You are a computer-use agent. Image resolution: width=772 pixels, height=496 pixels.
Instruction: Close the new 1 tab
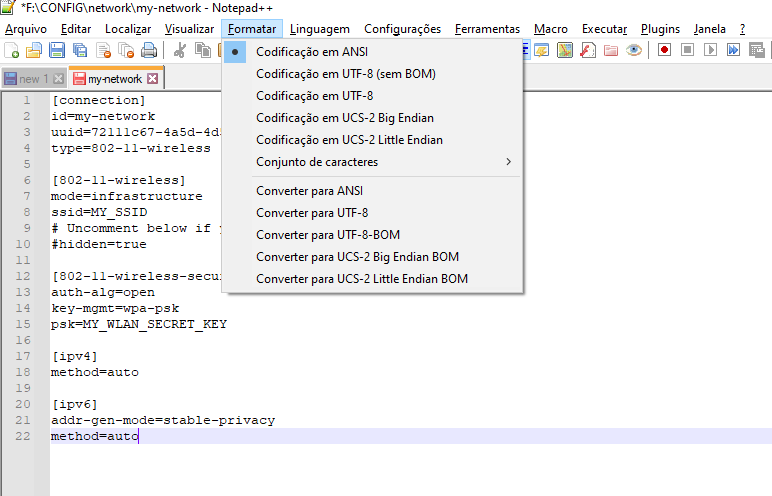(59, 79)
